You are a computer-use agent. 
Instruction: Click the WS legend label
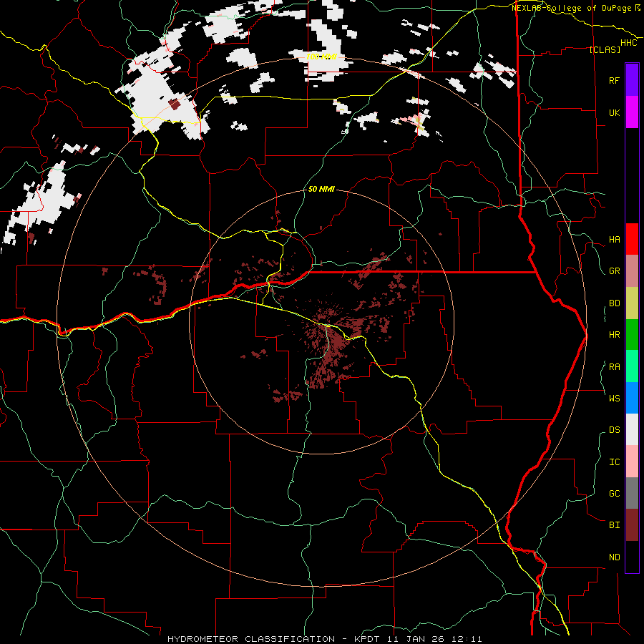tap(614, 398)
